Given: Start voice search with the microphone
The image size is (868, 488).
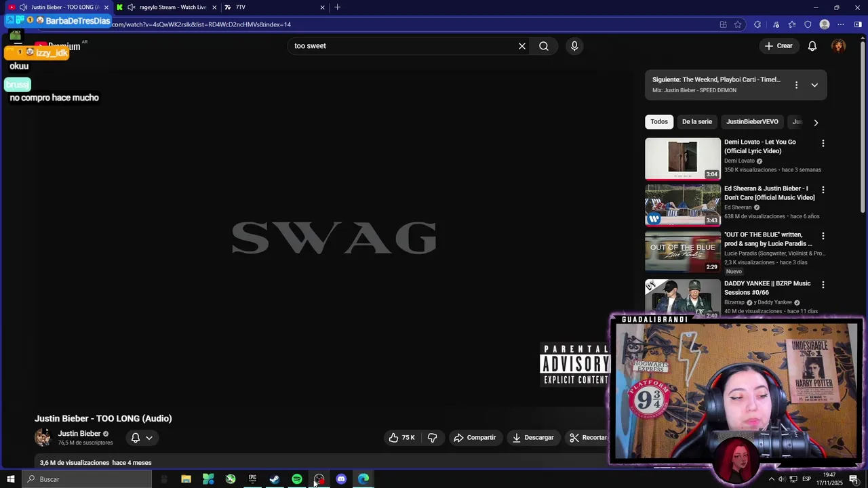Looking at the screenshot, I should [x=574, y=46].
